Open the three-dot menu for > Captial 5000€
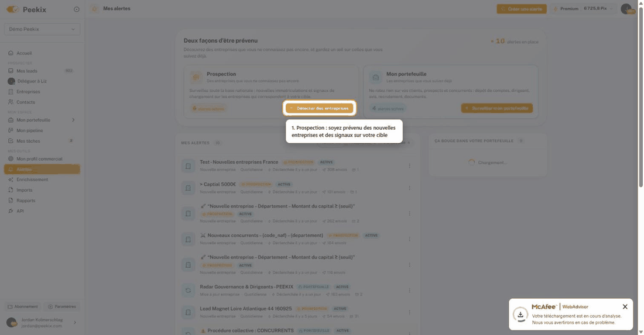Screen dimensions: 644x335 point(409,188)
